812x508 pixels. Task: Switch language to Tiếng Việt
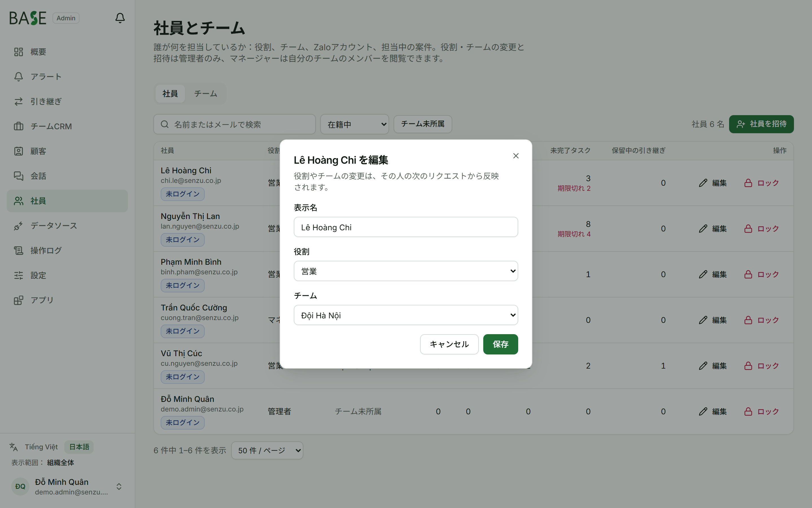point(41,447)
